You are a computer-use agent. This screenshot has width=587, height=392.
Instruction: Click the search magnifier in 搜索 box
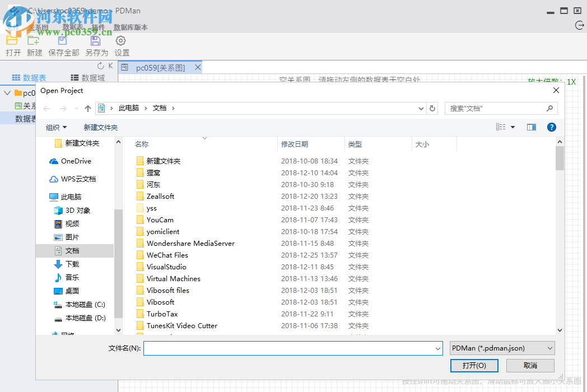coord(549,108)
